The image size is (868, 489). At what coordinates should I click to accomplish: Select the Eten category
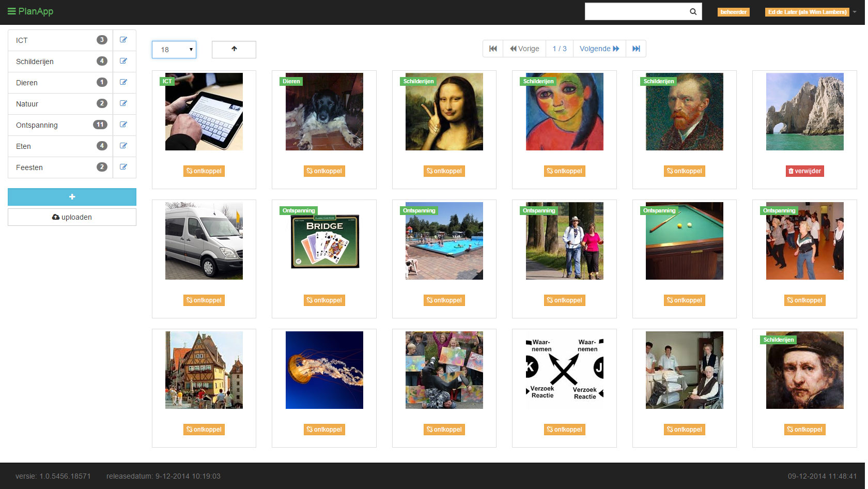(x=24, y=146)
